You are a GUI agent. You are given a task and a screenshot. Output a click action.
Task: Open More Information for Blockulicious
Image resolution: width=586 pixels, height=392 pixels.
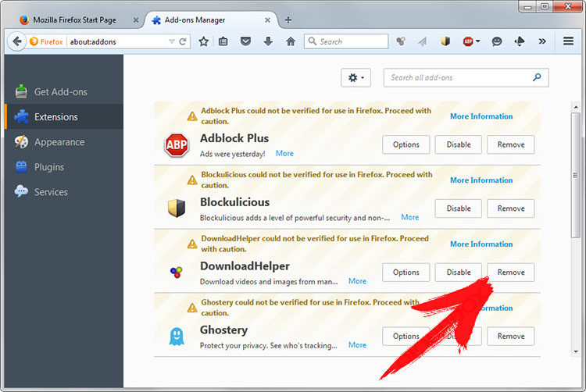coord(481,180)
